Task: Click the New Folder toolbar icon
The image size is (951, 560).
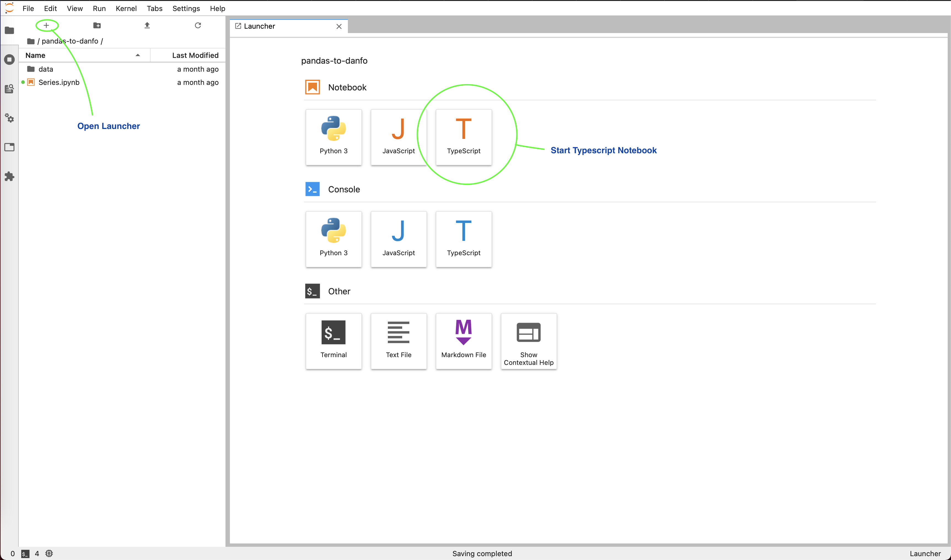Action: click(x=97, y=25)
